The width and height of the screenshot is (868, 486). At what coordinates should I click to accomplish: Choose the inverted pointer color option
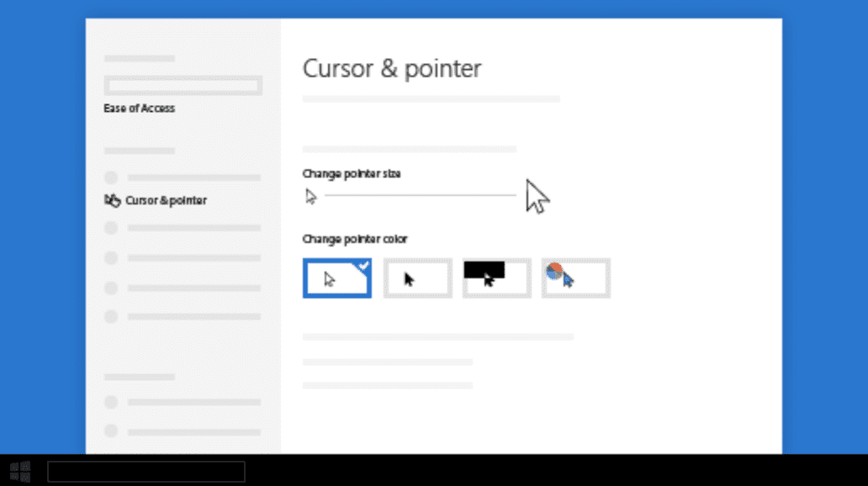[x=496, y=277]
